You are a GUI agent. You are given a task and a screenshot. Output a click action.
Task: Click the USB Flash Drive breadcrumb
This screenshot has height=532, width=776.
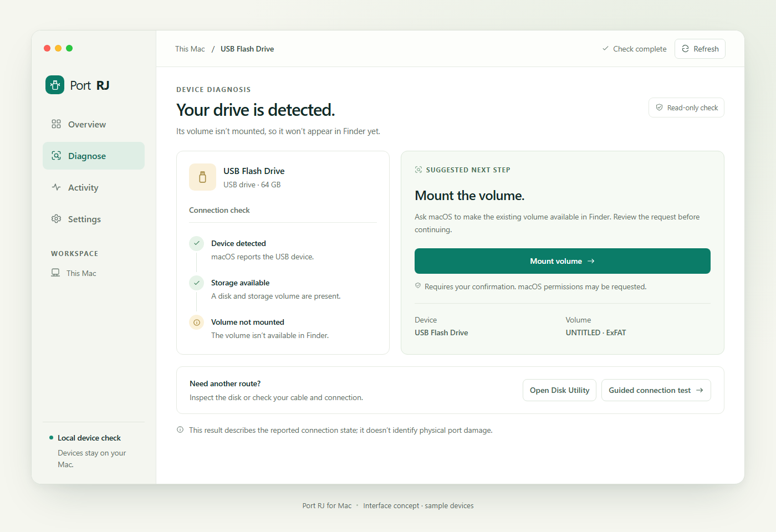[247, 49]
